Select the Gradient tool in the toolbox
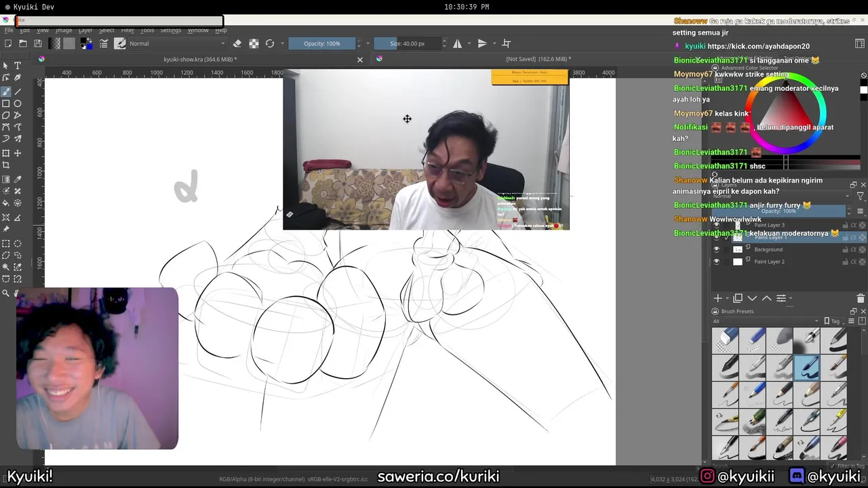Image resolution: width=868 pixels, height=488 pixels. pyautogui.click(x=6, y=180)
